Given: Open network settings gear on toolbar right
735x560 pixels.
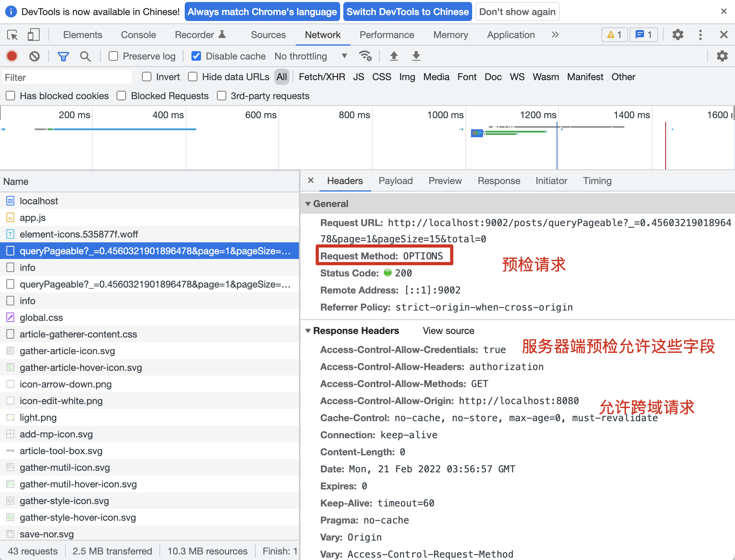Looking at the screenshot, I should [x=722, y=56].
